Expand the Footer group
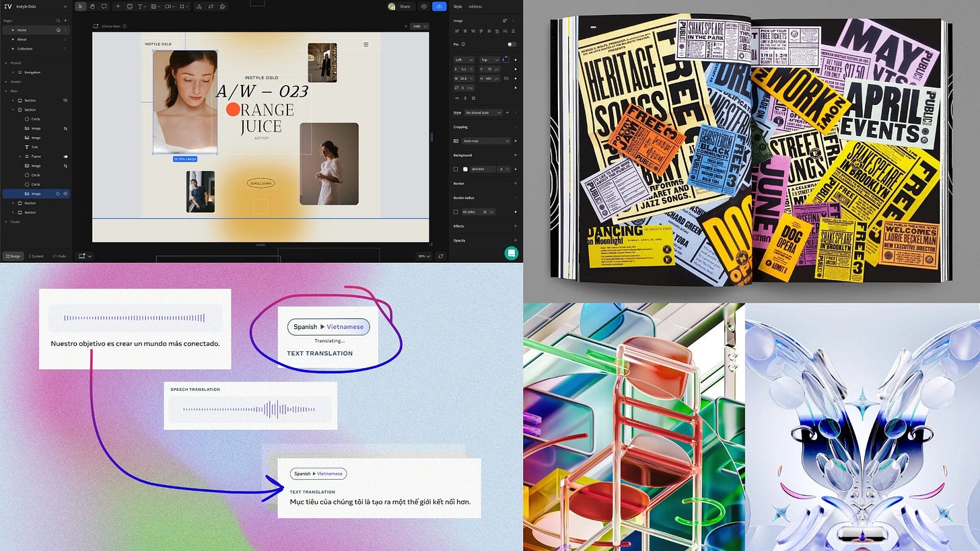 click(5, 221)
